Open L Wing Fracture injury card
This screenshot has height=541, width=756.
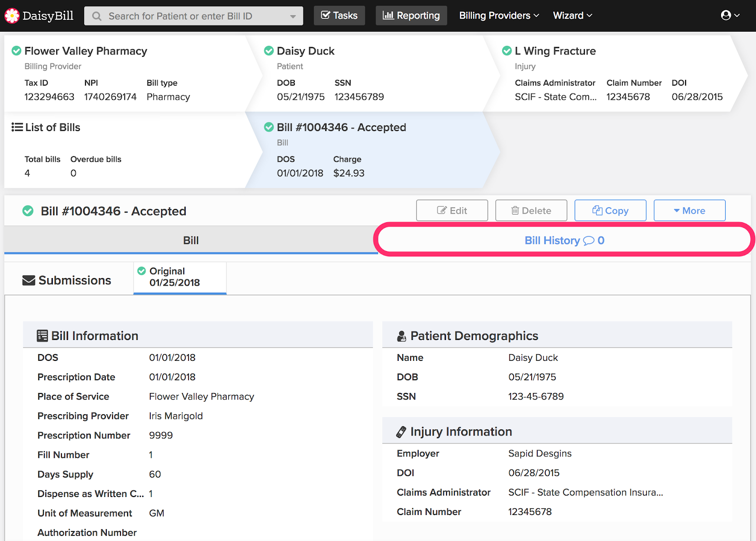(x=555, y=51)
